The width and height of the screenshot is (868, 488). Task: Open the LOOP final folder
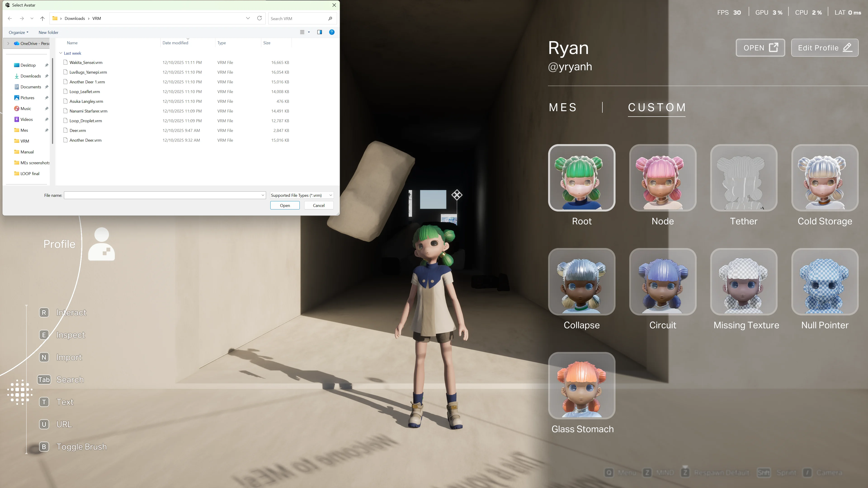click(x=30, y=174)
